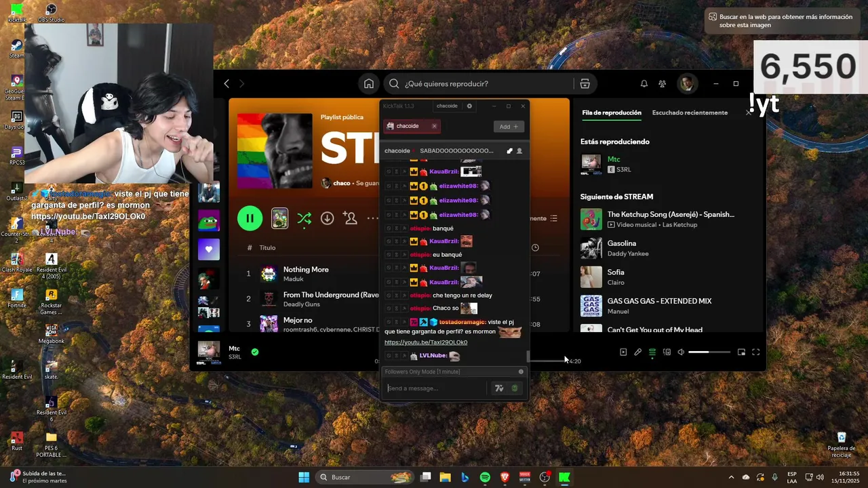Open Mtc album art in now playing bar
The width and height of the screenshot is (868, 488).
click(209, 352)
